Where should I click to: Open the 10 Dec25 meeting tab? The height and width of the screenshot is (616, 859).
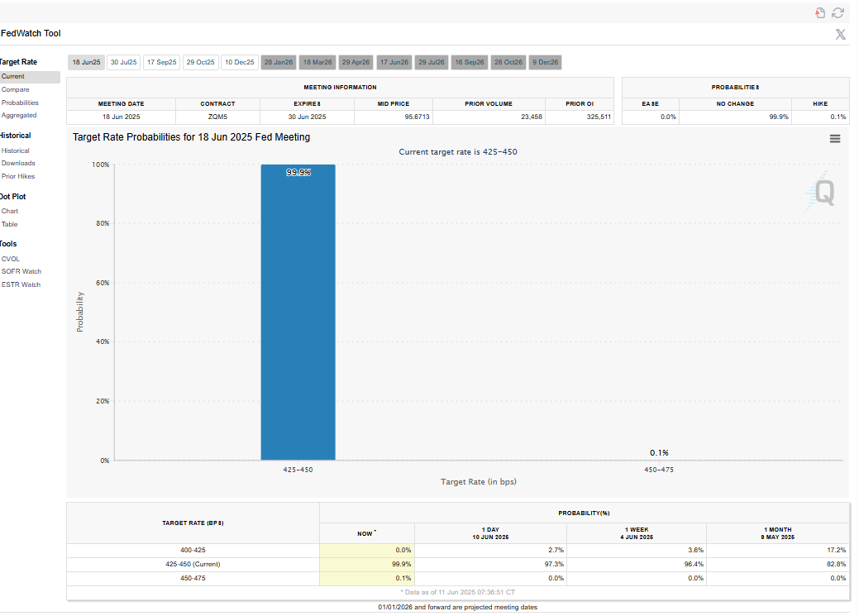239,62
